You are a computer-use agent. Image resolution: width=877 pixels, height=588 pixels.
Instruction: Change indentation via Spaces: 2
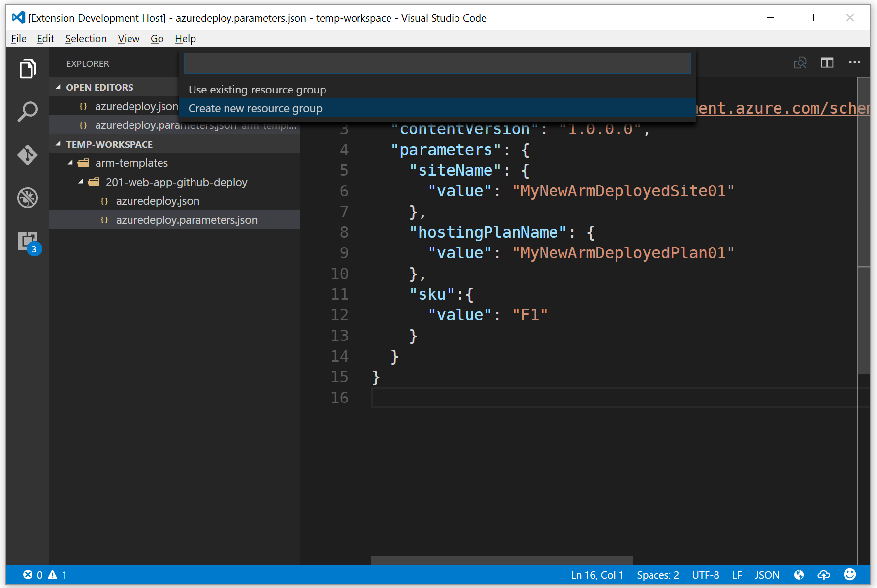click(658, 575)
